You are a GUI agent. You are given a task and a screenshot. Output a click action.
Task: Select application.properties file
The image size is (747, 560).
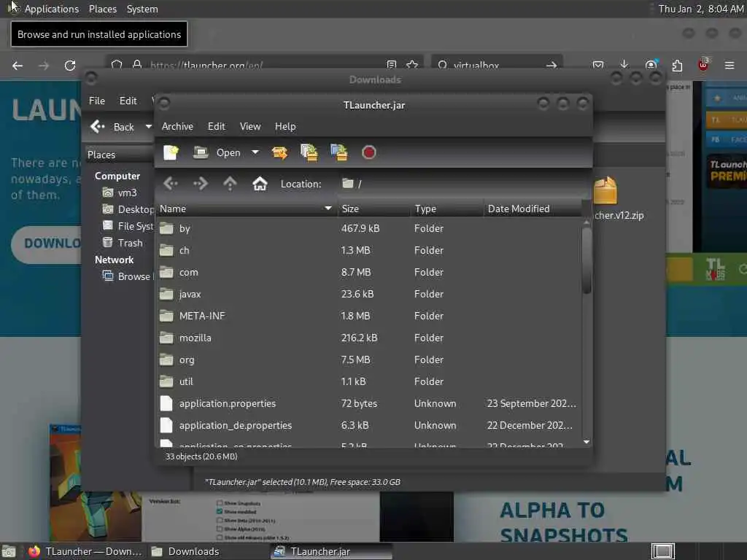pyautogui.click(x=368, y=404)
